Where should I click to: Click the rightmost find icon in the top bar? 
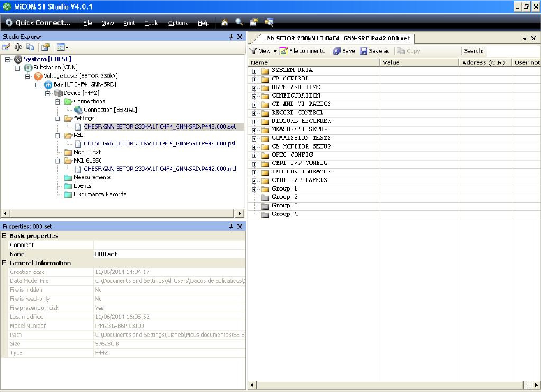tap(269, 22)
